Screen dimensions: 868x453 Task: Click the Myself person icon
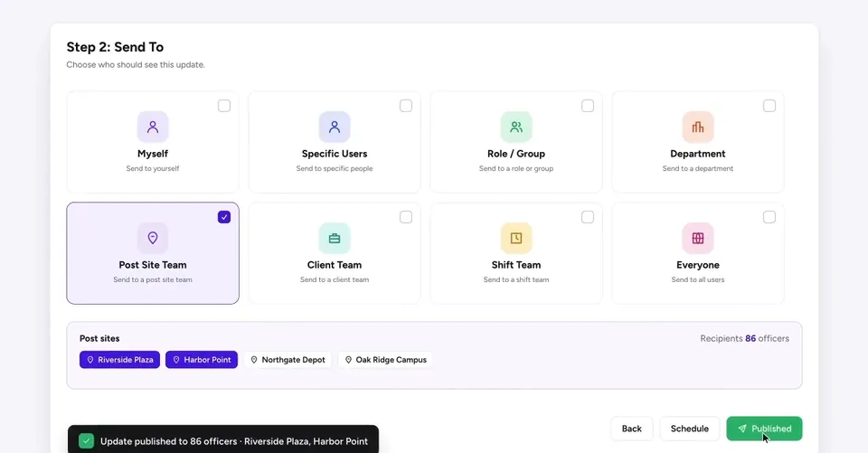tap(153, 127)
